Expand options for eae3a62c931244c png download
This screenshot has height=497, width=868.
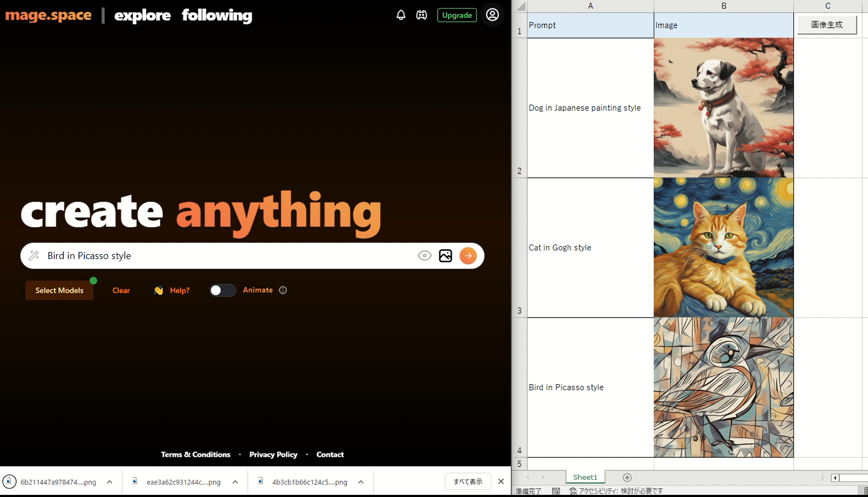pyautogui.click(x=235, y=482)
